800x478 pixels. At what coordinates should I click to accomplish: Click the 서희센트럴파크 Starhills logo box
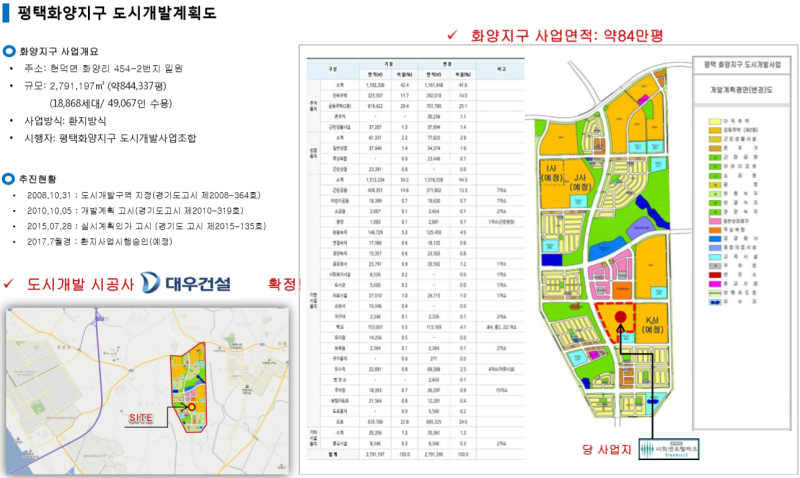[x=669, y=449]
